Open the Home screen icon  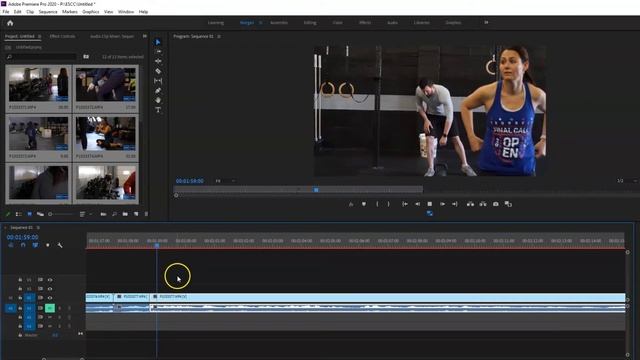(x=10, y=23)
